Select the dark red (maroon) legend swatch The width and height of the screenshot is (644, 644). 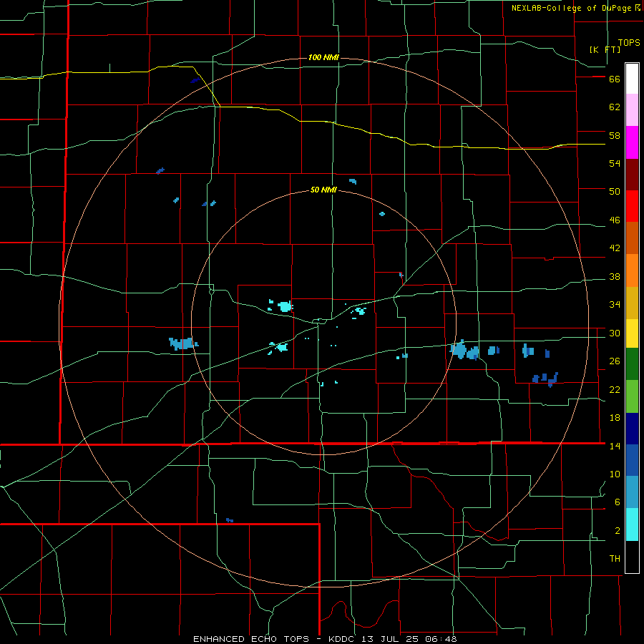(x=632, y=175)
